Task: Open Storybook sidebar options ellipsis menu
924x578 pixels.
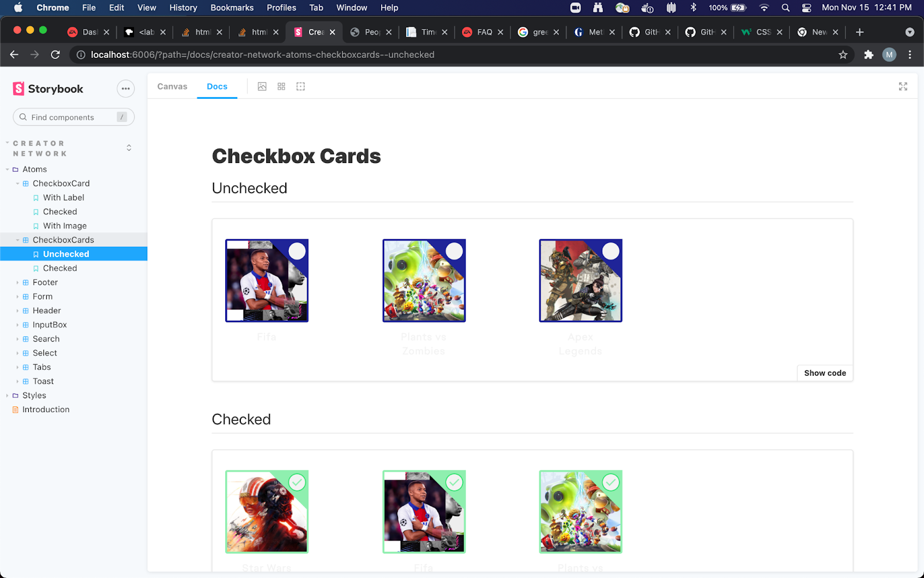Action: (x=125, y=88)
